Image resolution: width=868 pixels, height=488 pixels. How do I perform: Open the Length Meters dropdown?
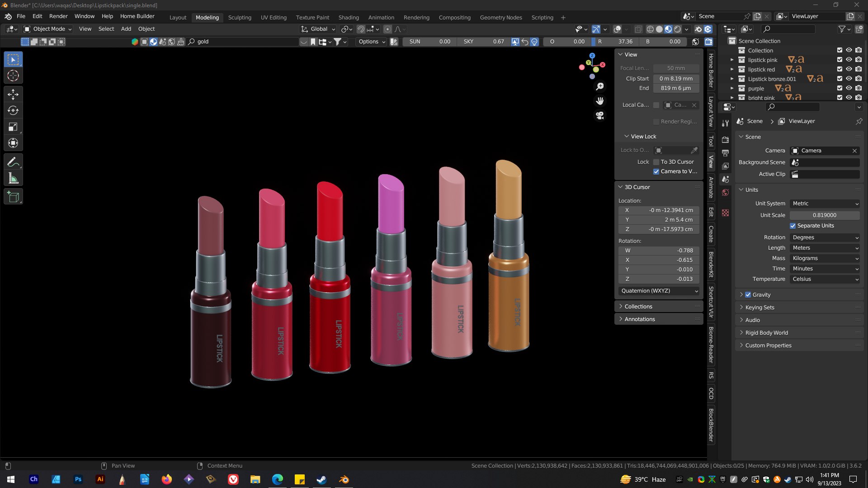[x=825, y=248]
